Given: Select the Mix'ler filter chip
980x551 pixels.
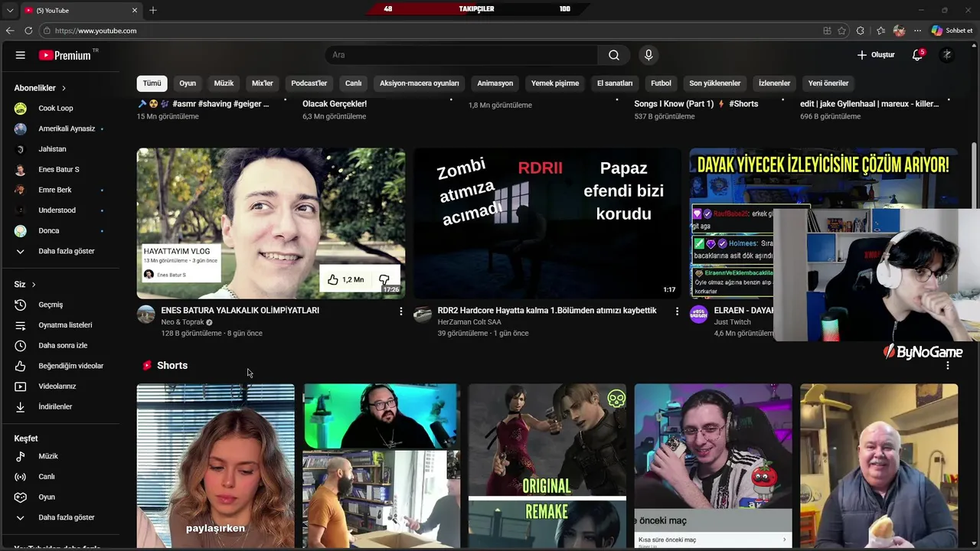Looking at the screenshot, I should click(x=263, y=83).
